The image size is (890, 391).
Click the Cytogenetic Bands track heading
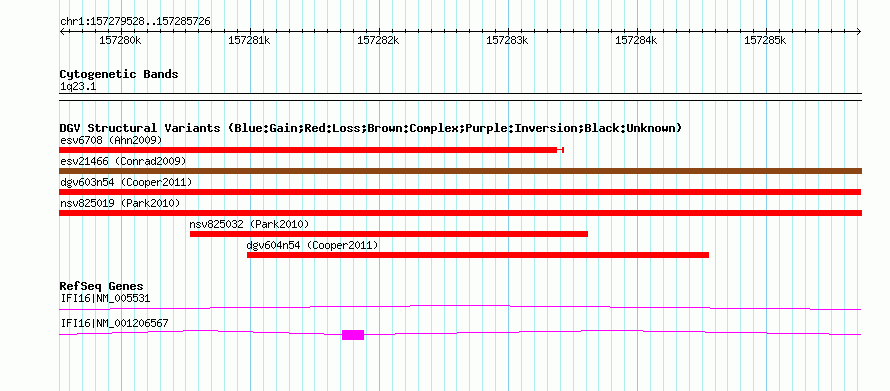coord(119,74)
